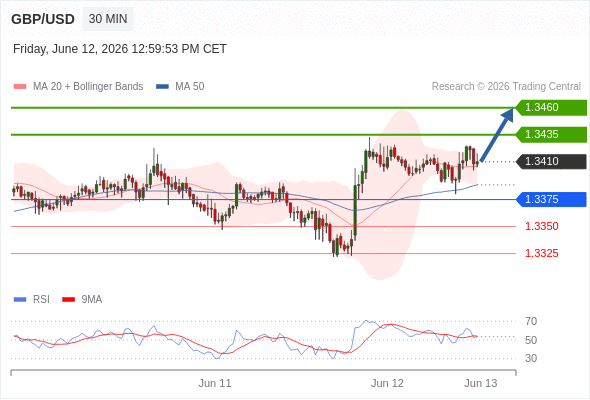Click the 9MA legend label
Viewport: 590px width, 400px height.
[x=92, y=300]
